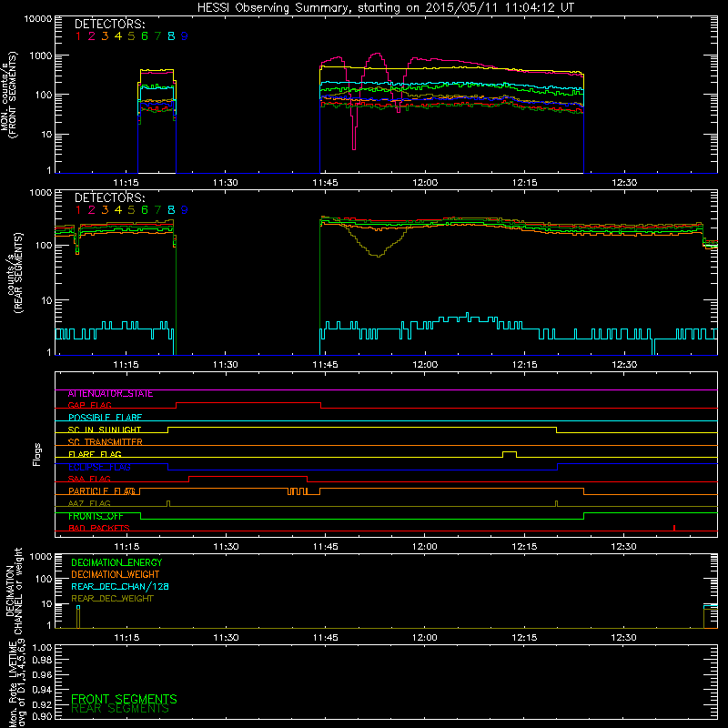This screenshot has height=728, width=728.
Task: Click the "HESSI Observing Summary" plot title
Action: 386,7
